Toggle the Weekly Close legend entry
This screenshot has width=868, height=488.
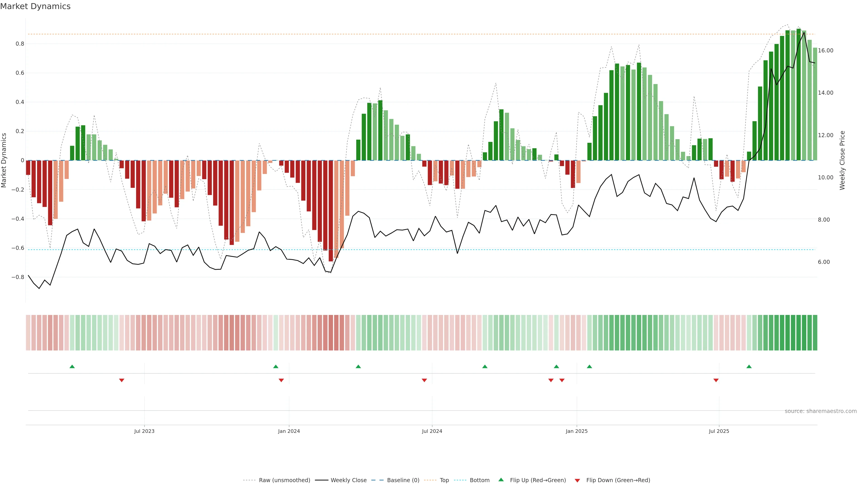click(x=348, y=480)
